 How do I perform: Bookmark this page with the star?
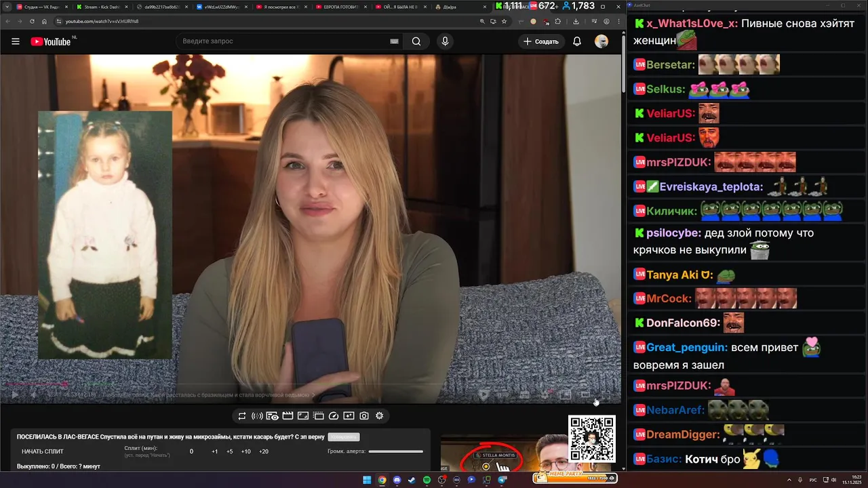504,21
